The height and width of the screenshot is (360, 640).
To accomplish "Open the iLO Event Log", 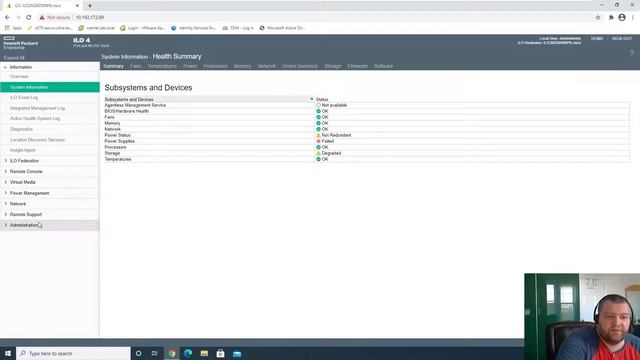I will click(x=24, y=98).
